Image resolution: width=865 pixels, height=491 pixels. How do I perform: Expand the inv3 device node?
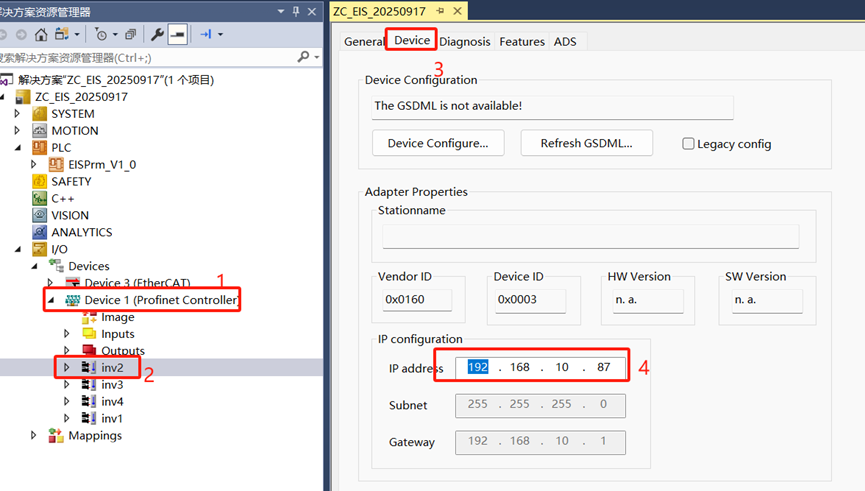pos(67,385)
